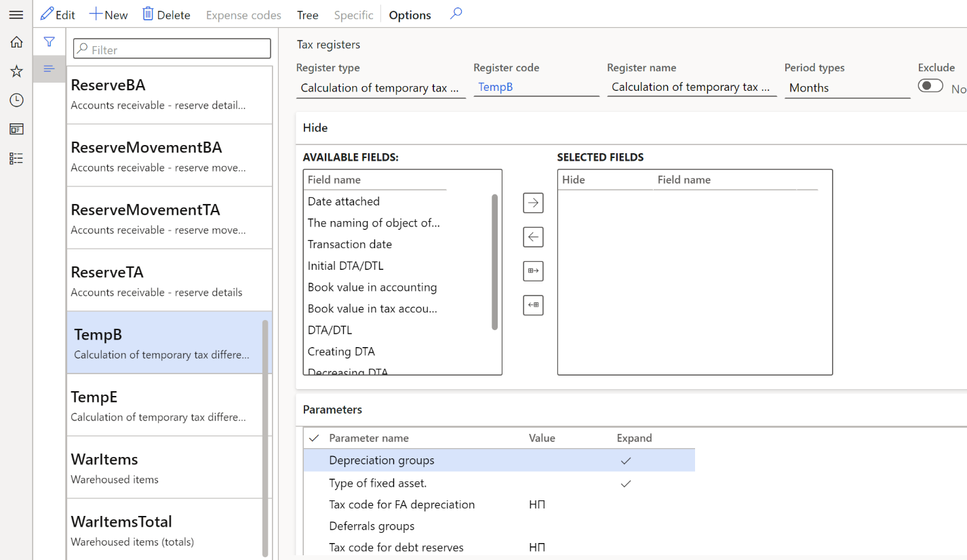Open the hamburger navigation menu

16,14
